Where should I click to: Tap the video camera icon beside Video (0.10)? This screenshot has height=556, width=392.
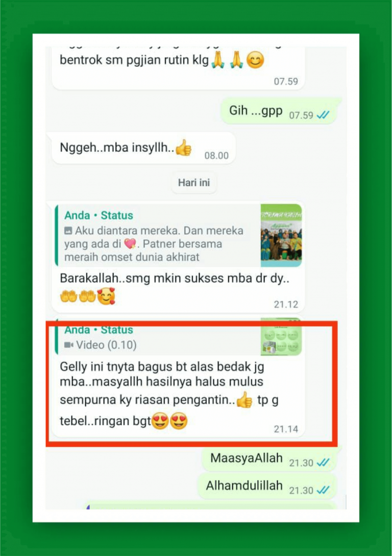point(69,344)
